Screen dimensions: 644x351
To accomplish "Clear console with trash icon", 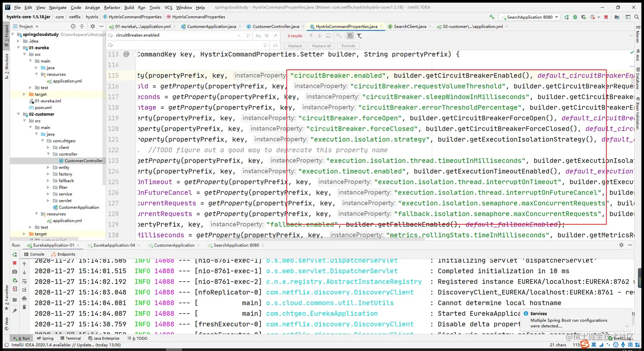I will coord(24,307).
